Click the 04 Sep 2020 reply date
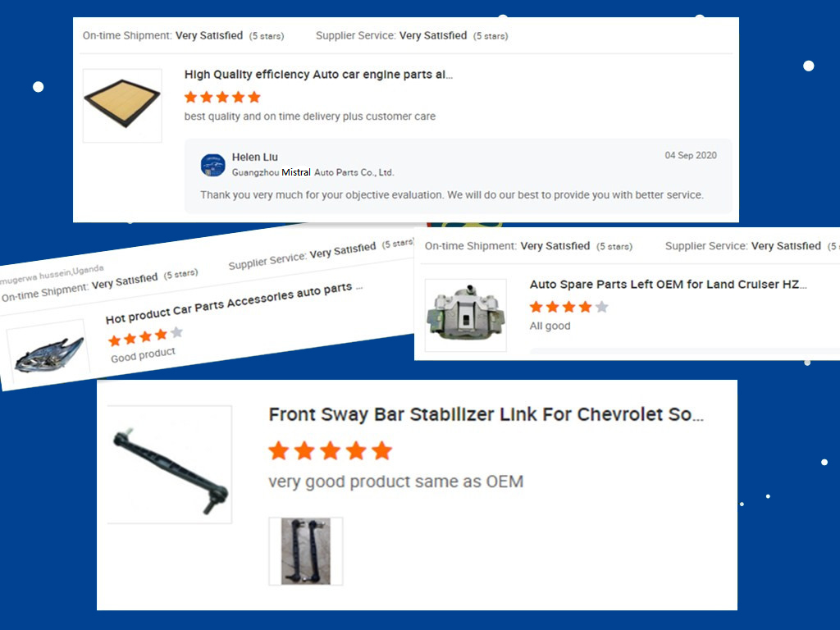The height and width of the screenshot is (630, 840). pyautogui.click(x=691, y=155)
